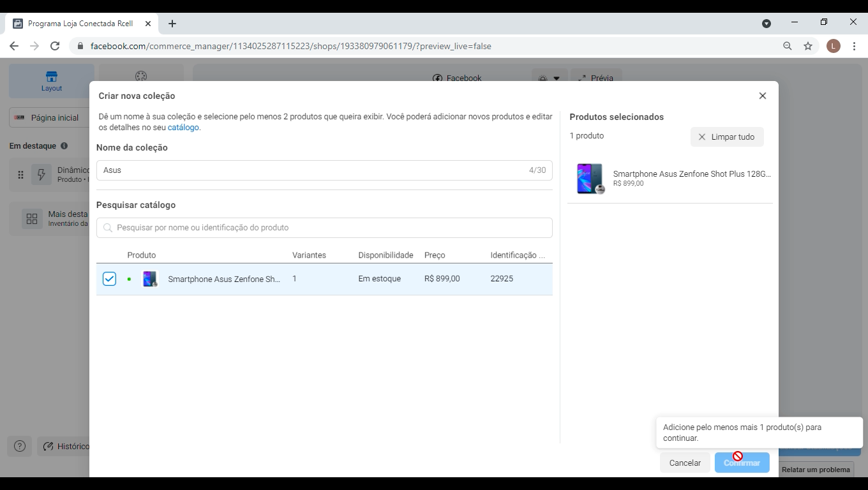This screenshot has width=868, height=490.
Task: Click the selected product thumbnail on the right
Action: click(x=590, y=178)
